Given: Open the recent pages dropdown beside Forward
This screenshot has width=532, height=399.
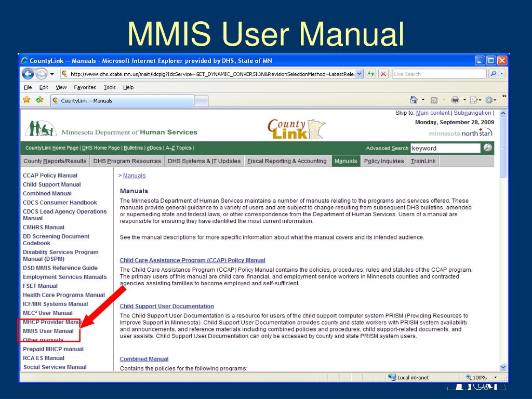Looking at the screenshot, I should point(52,74).
